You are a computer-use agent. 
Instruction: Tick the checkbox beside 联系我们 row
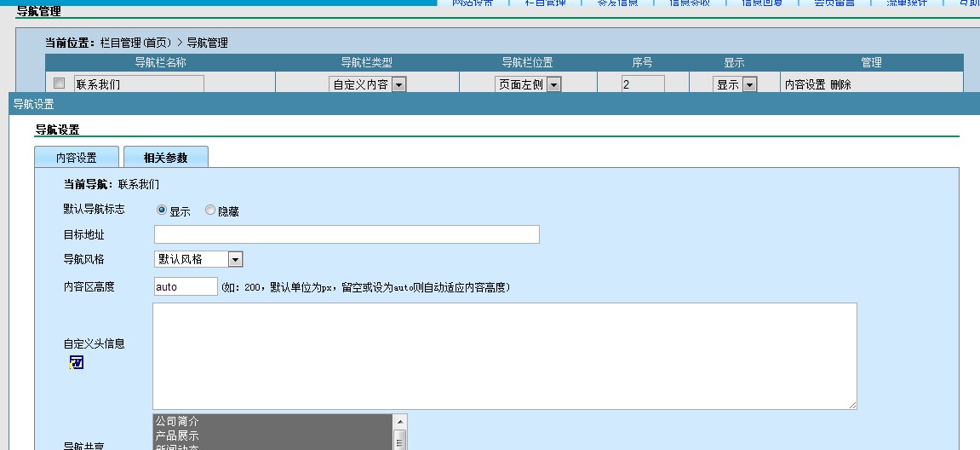click(59, 84)
